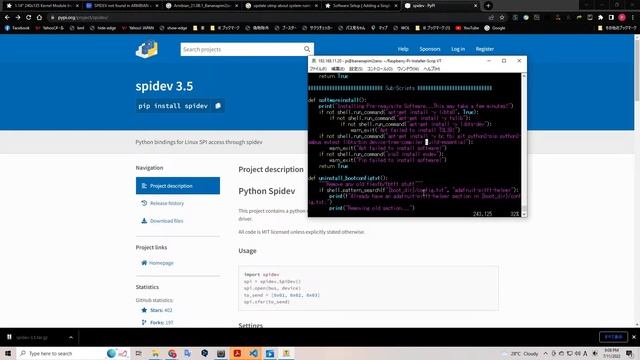The height and width of the screenshot is (360, 640).
Task: Copy the pip install spidev command
Action: (218, 106)
